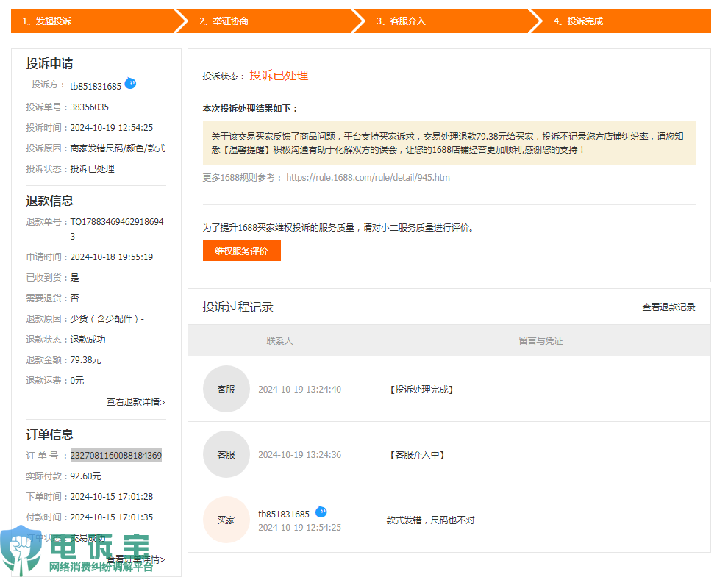The width and height of the screenshot is (728, 577).
Task: Click the 投诉过程记录 heading
Action: pos(238,307)
